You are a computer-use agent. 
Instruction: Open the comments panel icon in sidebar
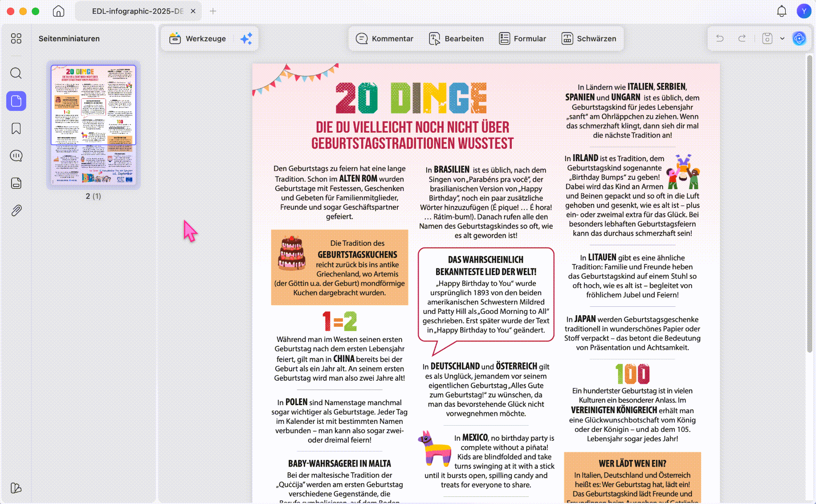point(16,156)
